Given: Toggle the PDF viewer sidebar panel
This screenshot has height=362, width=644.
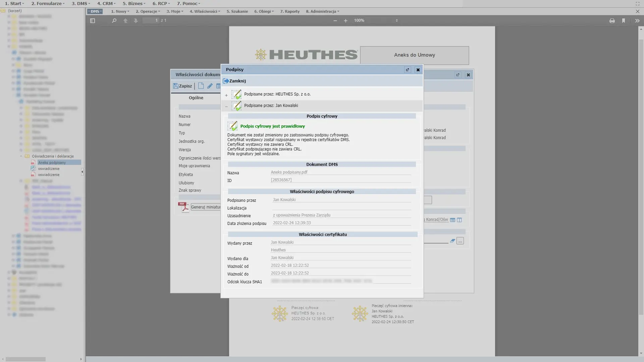Looking at the screenshot, I should click(x=93, y=21).
